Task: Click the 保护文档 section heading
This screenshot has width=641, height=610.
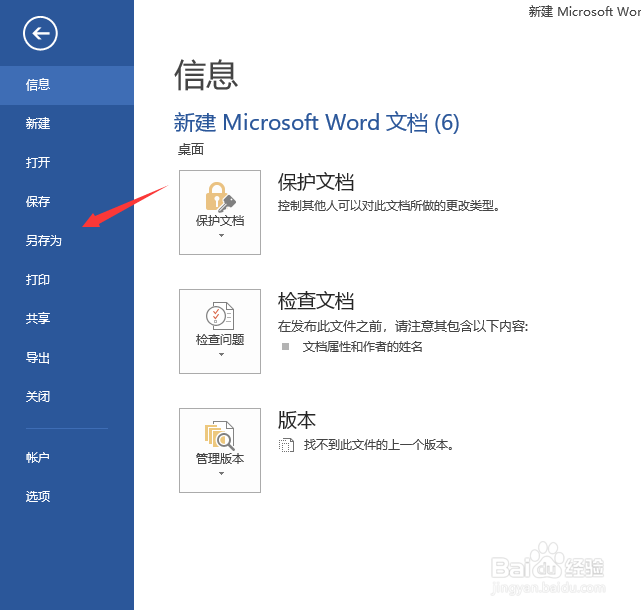Action: point(316,182)
